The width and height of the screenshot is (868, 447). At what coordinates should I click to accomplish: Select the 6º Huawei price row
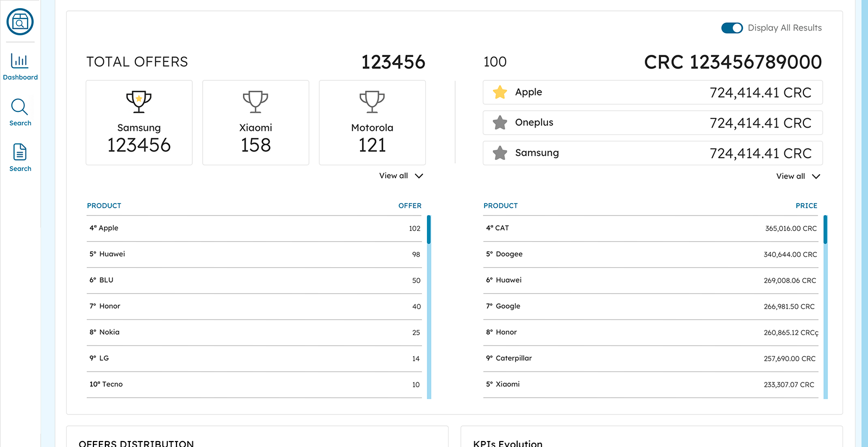click(x=651, y=281)
